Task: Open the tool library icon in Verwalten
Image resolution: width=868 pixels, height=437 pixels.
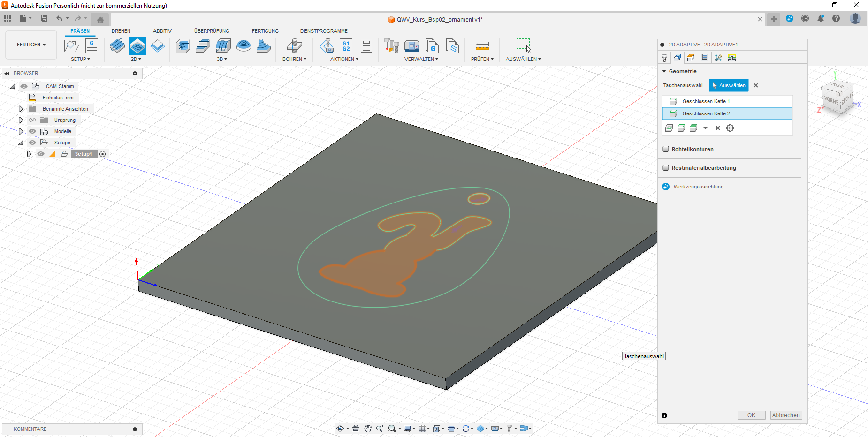Action: 391,46
